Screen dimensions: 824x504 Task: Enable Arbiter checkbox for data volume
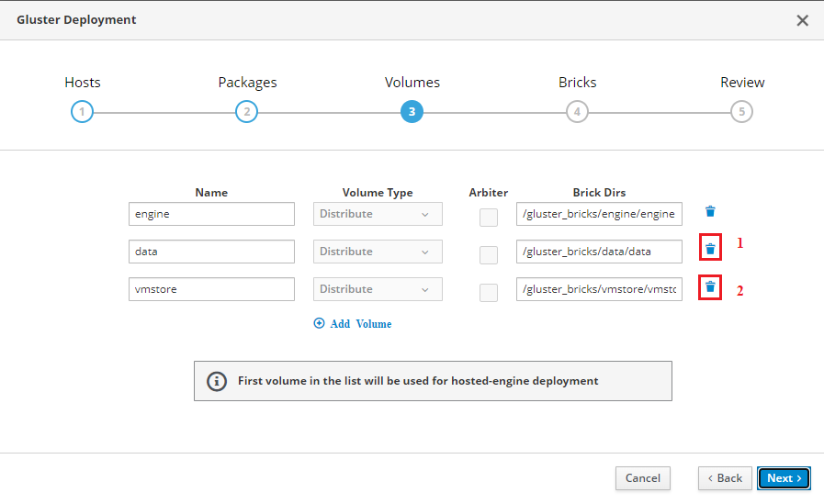(x=488, y=255)
